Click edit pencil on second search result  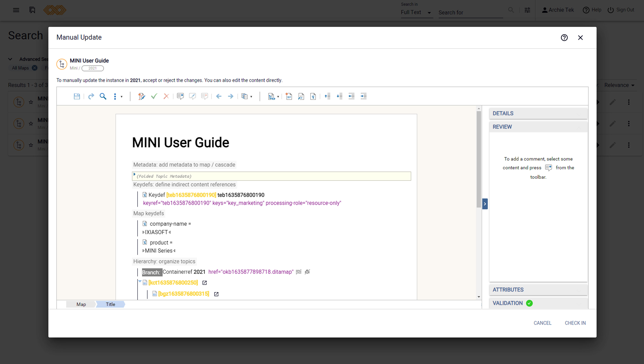tap(613, 123)
